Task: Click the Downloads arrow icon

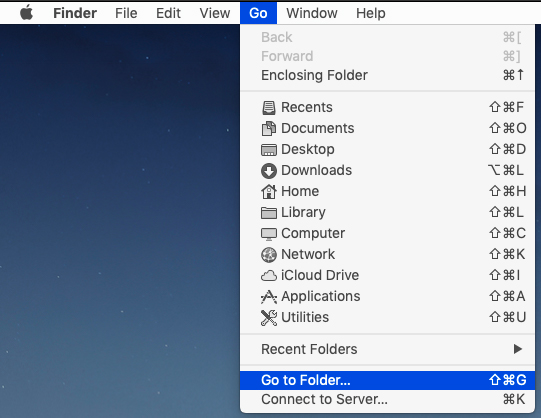Action: tap(269, 171)
